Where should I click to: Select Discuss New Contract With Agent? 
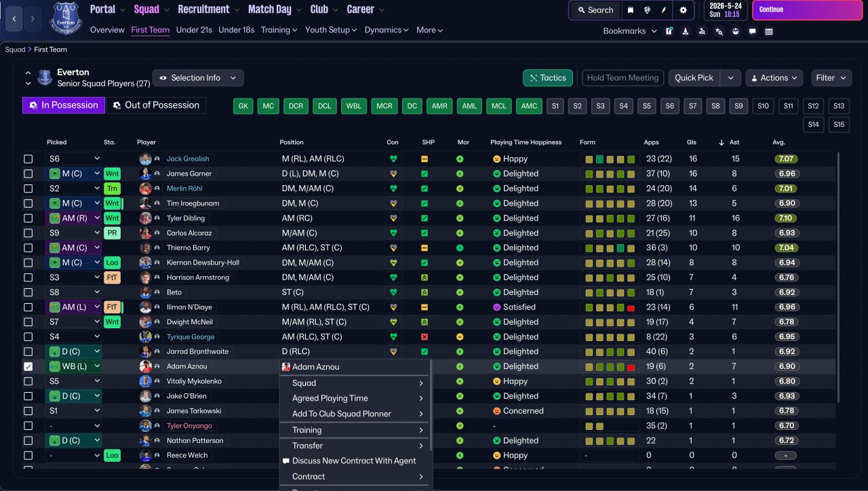pyautogui.click(x=353, y=461)
